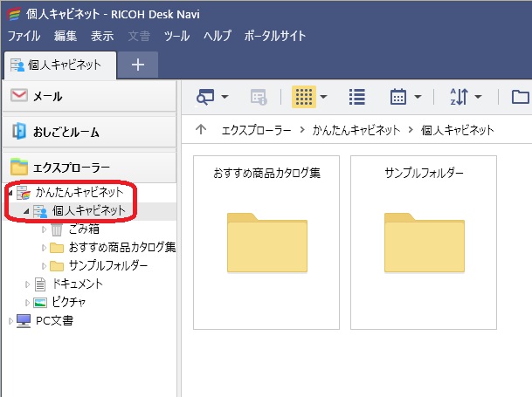Open the エクスプローラー panel
The width and height of the screenshot is (532, 397).
(89, 168)
